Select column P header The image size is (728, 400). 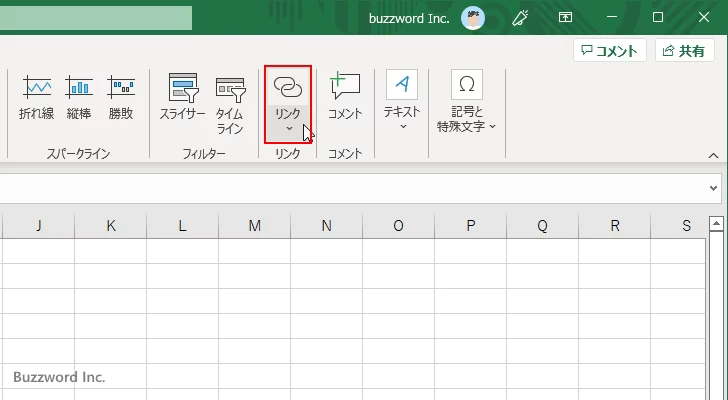470,226
